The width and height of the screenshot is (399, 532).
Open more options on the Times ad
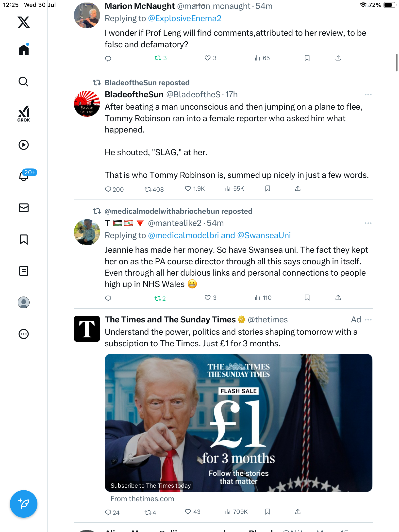(368, 320)
